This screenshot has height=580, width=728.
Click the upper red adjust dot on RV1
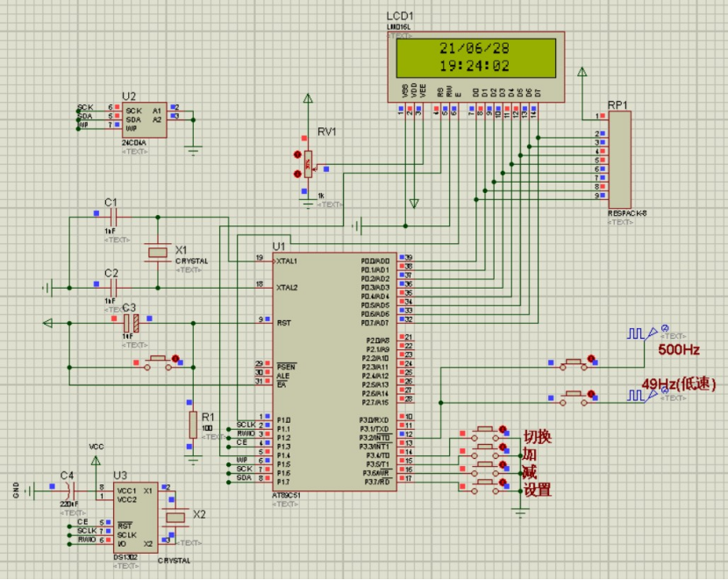click(297, 154)
